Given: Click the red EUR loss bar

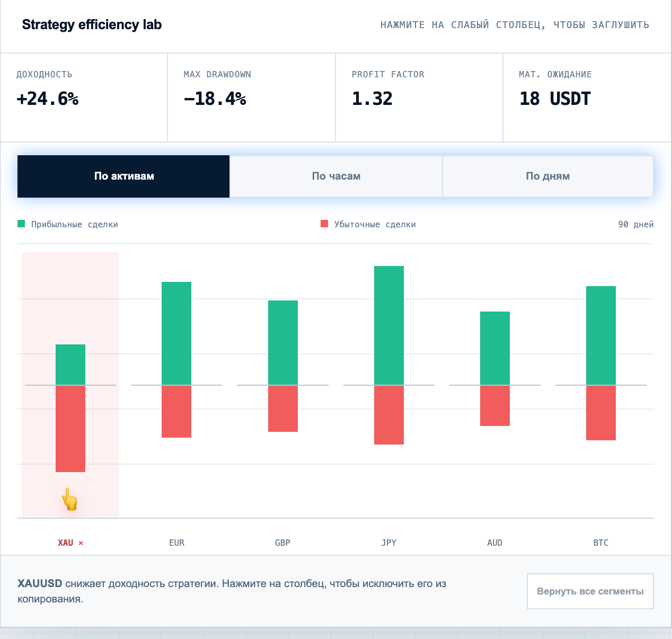Looking at the screenshot, I should click(176, 412).
